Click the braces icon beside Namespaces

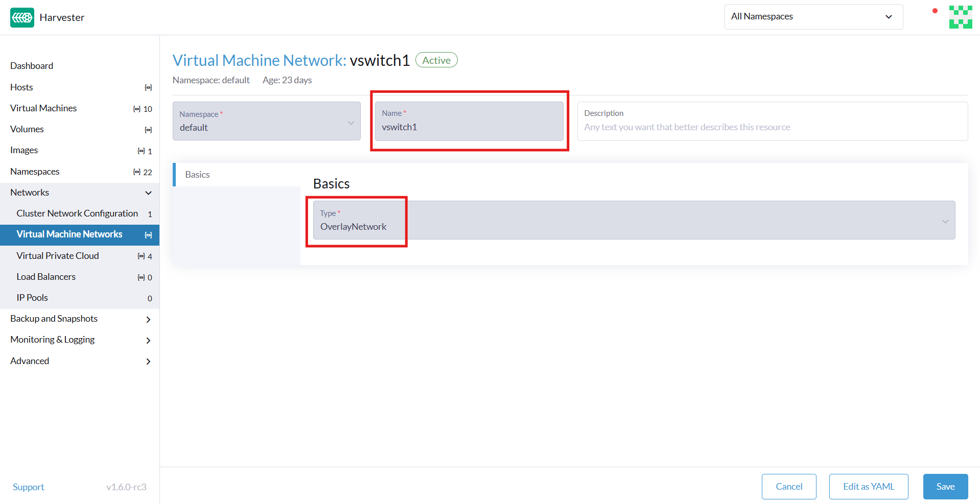(136, 172)
